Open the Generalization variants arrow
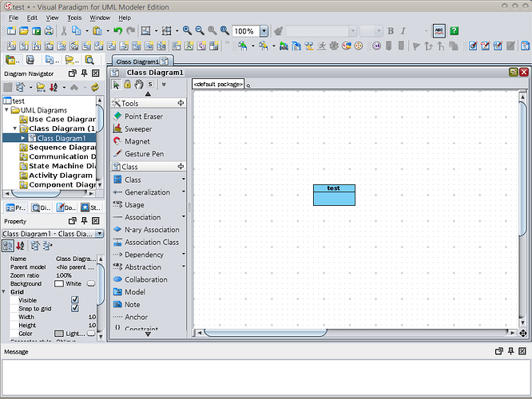The width and height of the screenshot is (532, 399). point(184,192)
